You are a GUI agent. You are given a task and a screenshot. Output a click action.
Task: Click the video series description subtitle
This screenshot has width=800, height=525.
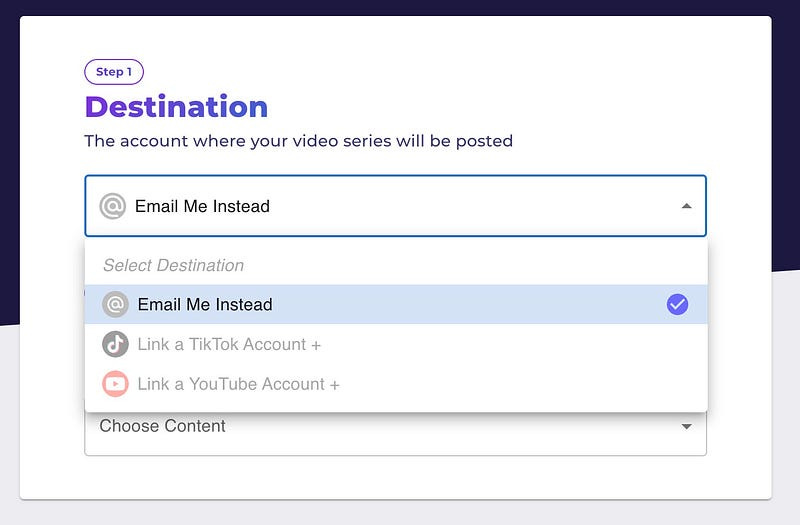[298, 141]
